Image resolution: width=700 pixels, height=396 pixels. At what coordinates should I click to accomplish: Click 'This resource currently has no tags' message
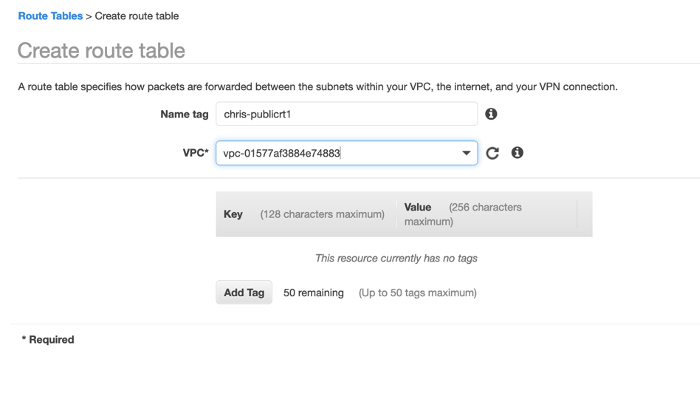(396, 258)
